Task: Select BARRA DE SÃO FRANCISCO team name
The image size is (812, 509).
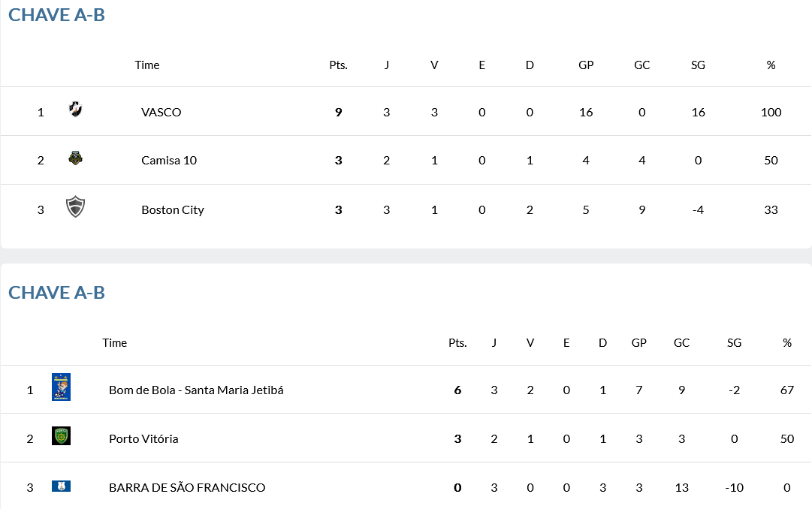Action: (x=187, y=487)
